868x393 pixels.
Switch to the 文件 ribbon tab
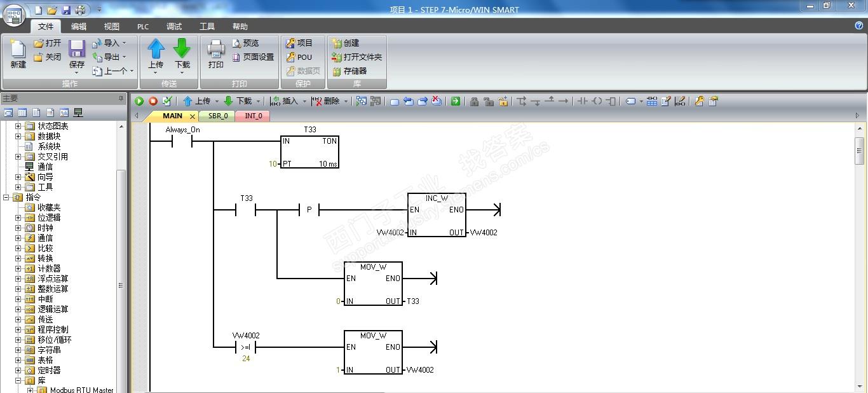[x=46, y=27]
